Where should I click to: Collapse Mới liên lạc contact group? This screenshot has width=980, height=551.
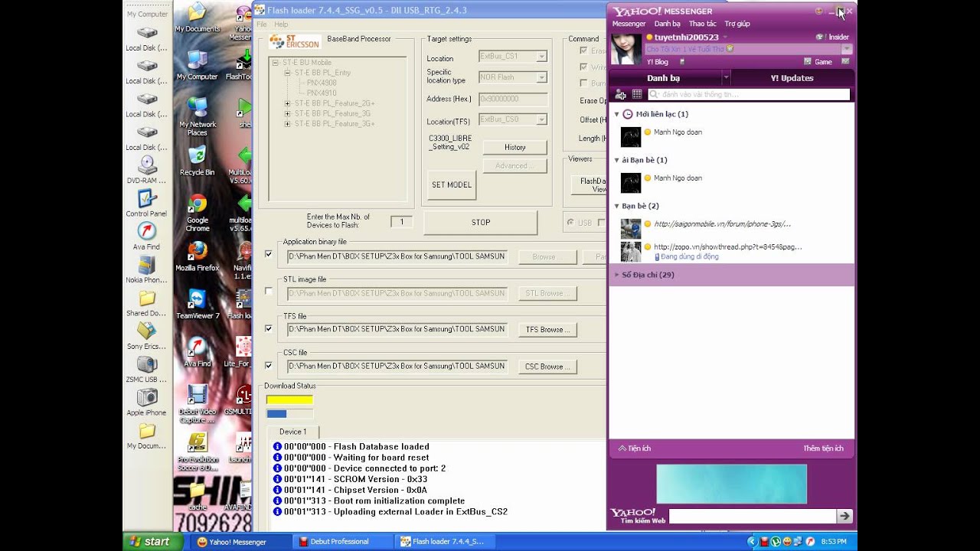pyautogui.click(x=617, y=114)
